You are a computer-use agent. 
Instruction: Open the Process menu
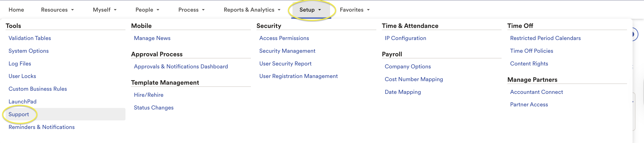(x=191, y=10)
